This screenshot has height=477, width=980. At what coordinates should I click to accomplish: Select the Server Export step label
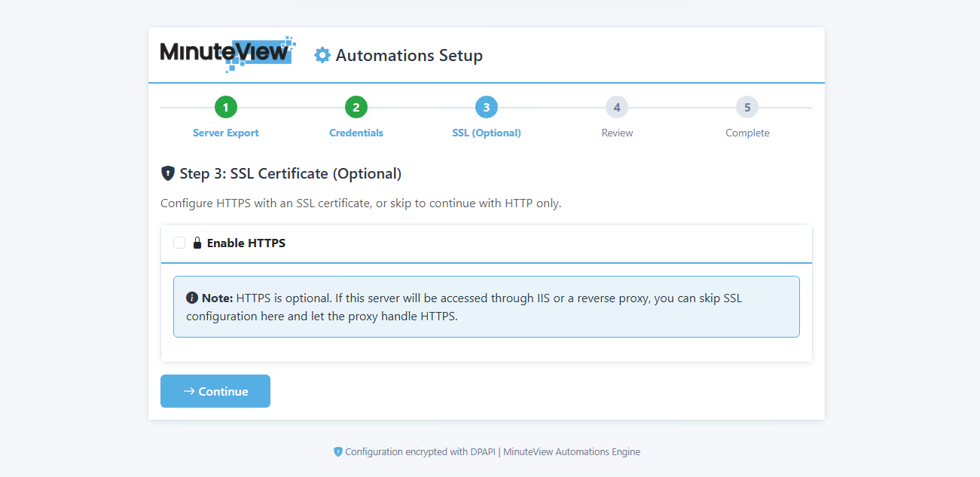[225, 133]
